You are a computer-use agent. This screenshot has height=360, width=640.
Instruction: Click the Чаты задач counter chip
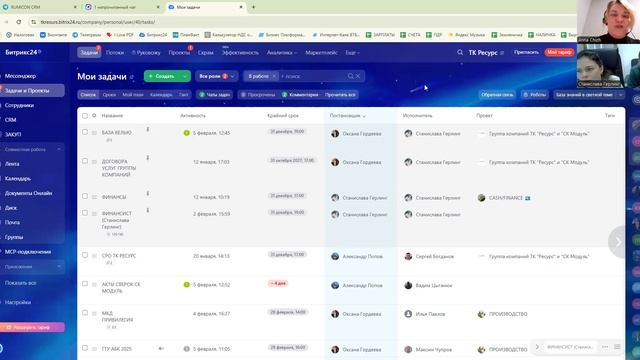[214, 95]
